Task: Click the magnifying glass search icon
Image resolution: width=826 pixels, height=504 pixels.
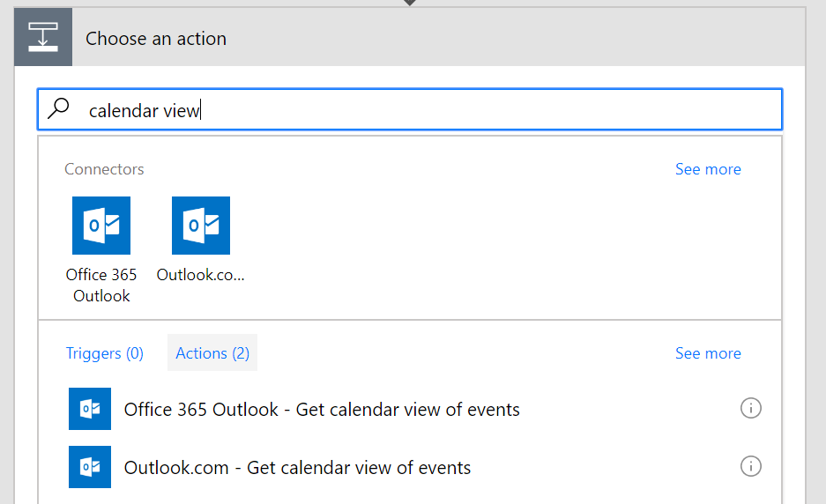Action: (x=59, y=109)
